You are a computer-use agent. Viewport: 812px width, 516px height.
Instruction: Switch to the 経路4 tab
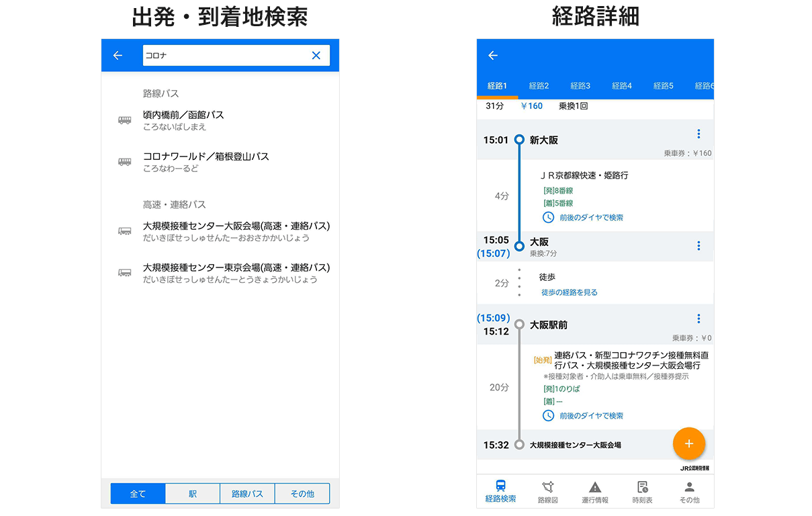622,86
